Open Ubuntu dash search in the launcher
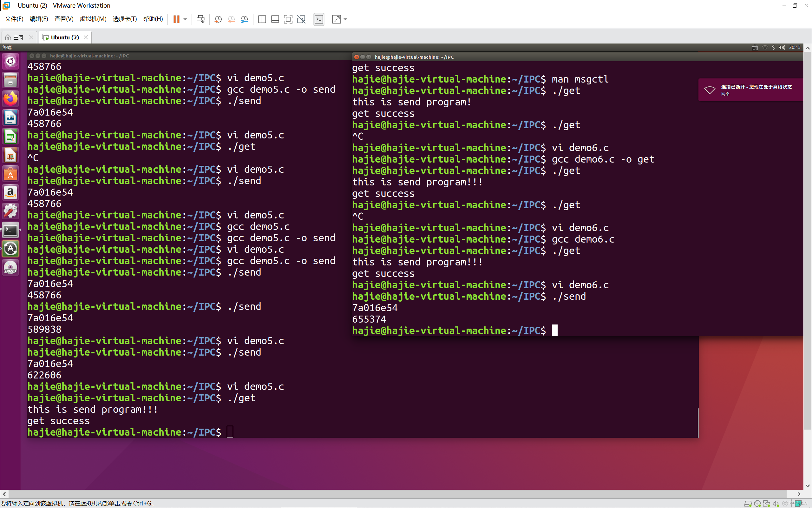The width and height of the screenshot is (812, 508). click(x=10, y=61)
